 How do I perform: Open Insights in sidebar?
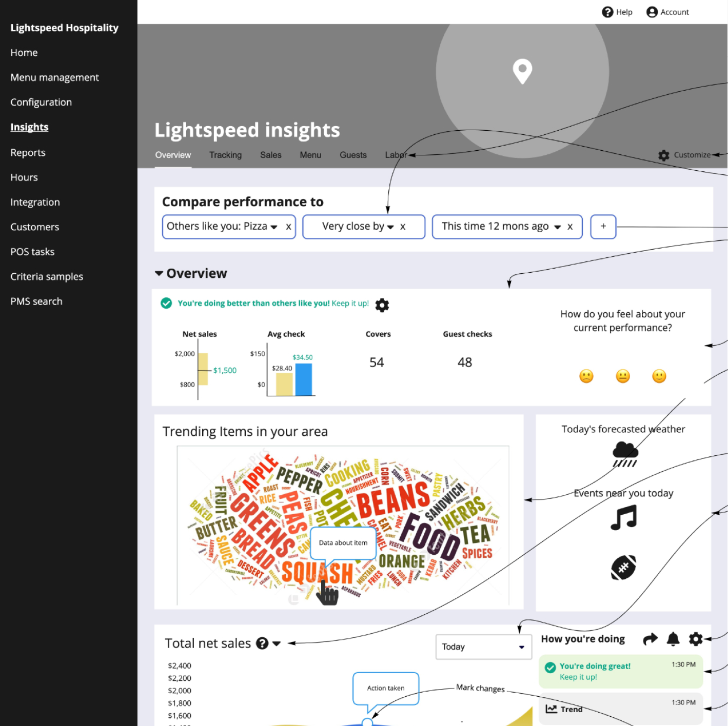click(x=29, y=127)
